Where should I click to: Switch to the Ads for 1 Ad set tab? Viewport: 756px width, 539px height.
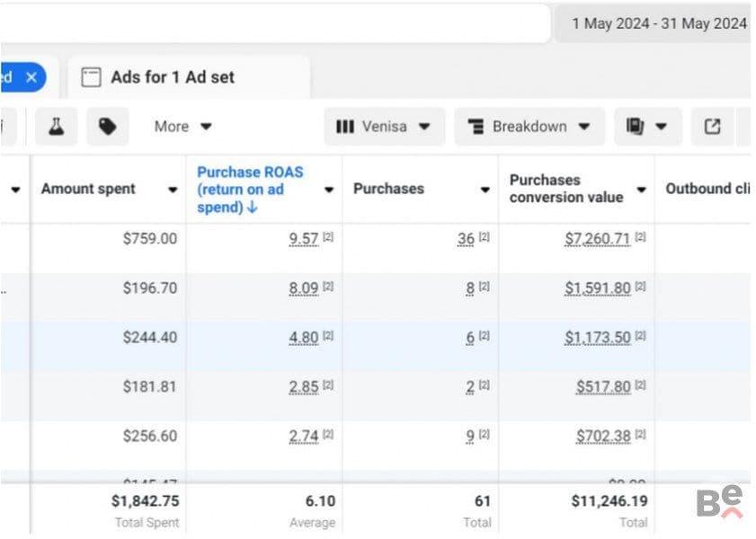(189, 77)
